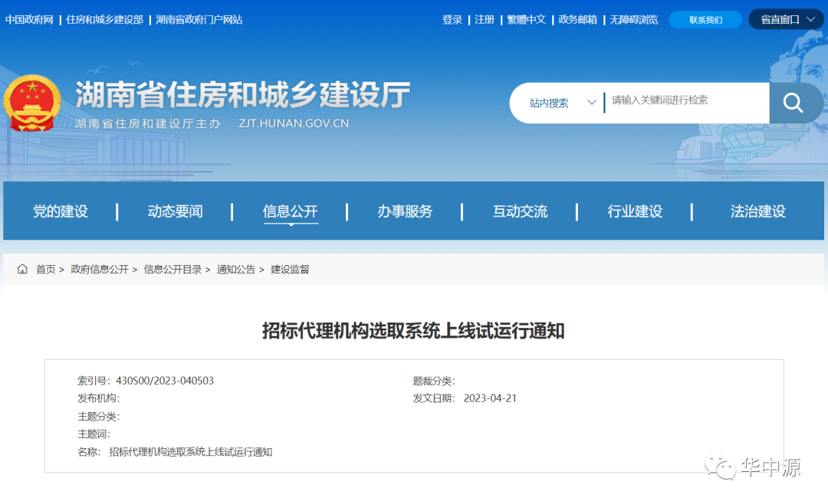Click the 注册 link
828x504 pixels.
(485, 19)
